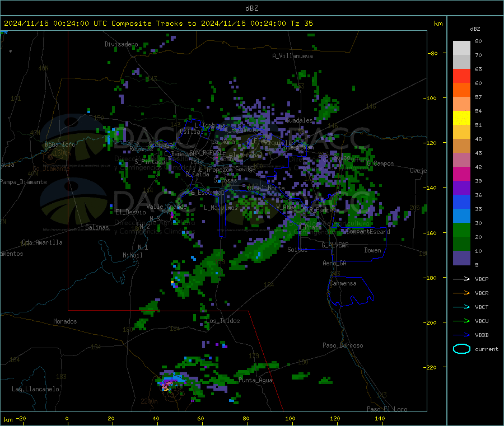Click the white 80 dBZ color swatch

click(461, 48)
